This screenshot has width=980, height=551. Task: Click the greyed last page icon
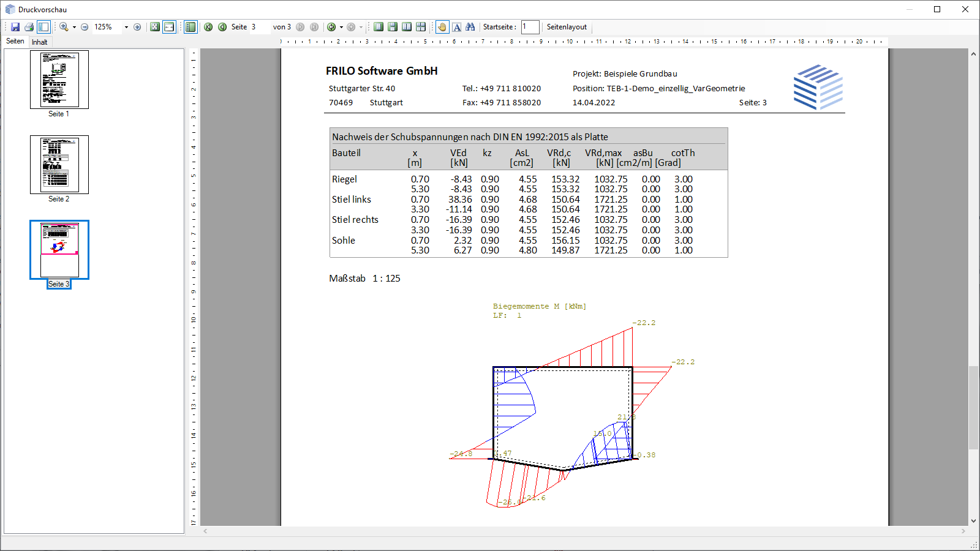(314, 27)
